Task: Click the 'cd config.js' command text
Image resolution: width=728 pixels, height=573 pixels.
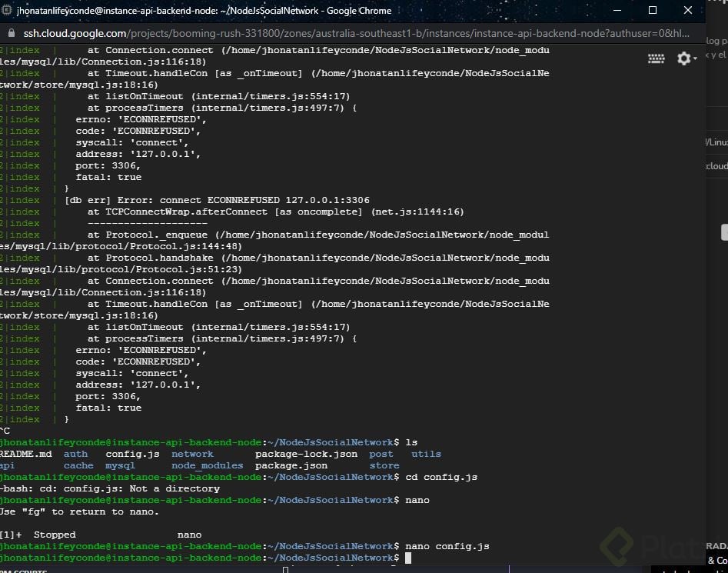Action: (x=441, y=478)
